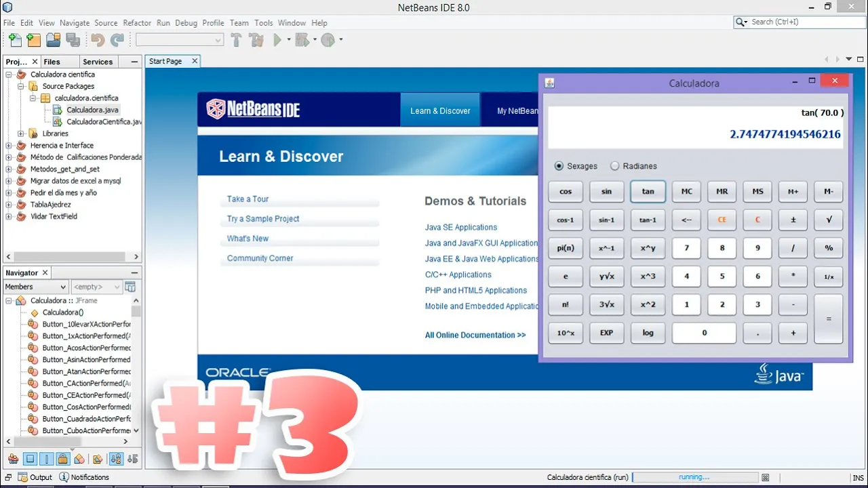Open the All Online Documentation link
This screenshot has width=868, height=488.
click(475, 335)
